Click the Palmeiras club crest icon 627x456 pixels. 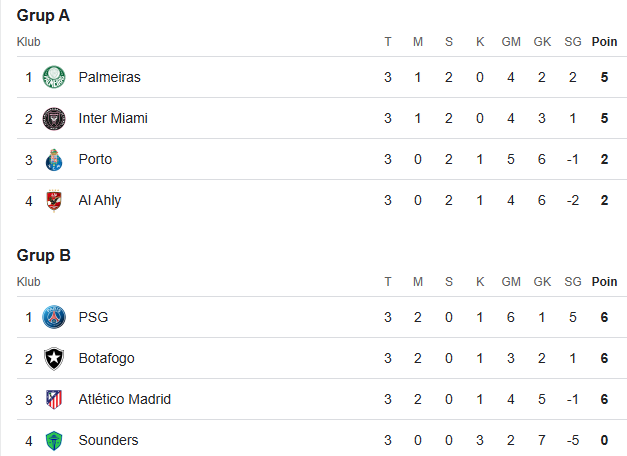pyautogui.click(x=54, y=77)
